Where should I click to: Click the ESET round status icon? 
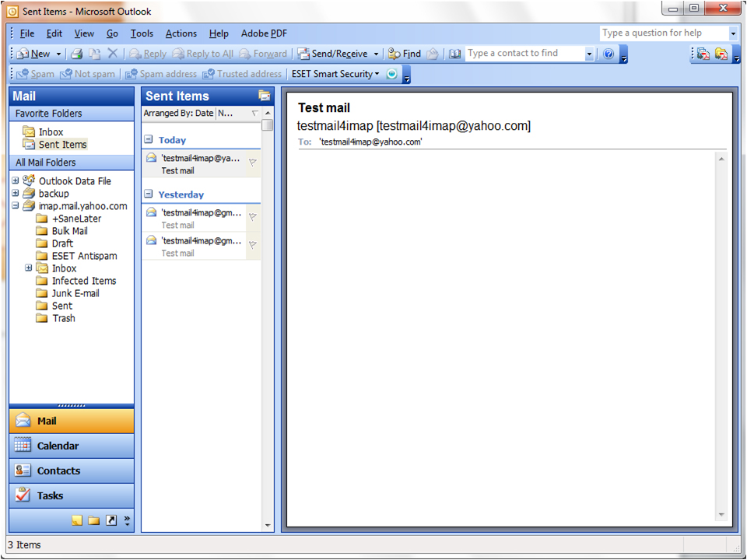(x=391, y=74)
